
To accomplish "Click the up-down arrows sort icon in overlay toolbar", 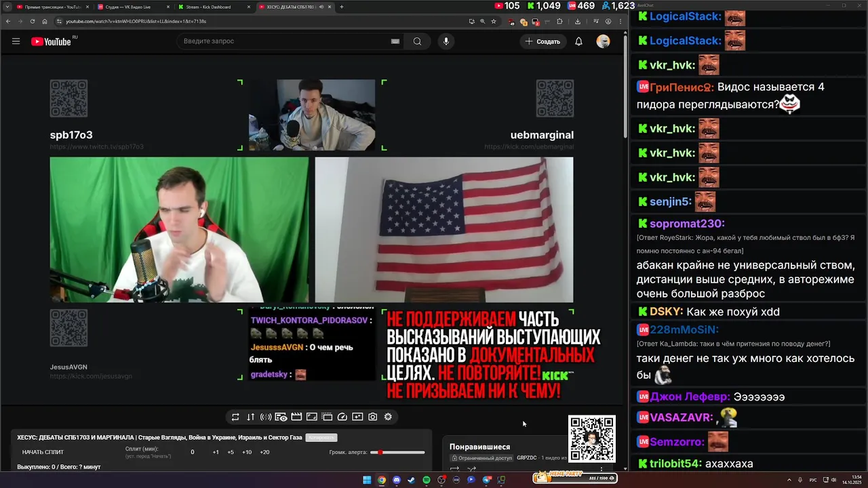I will 250,417.
